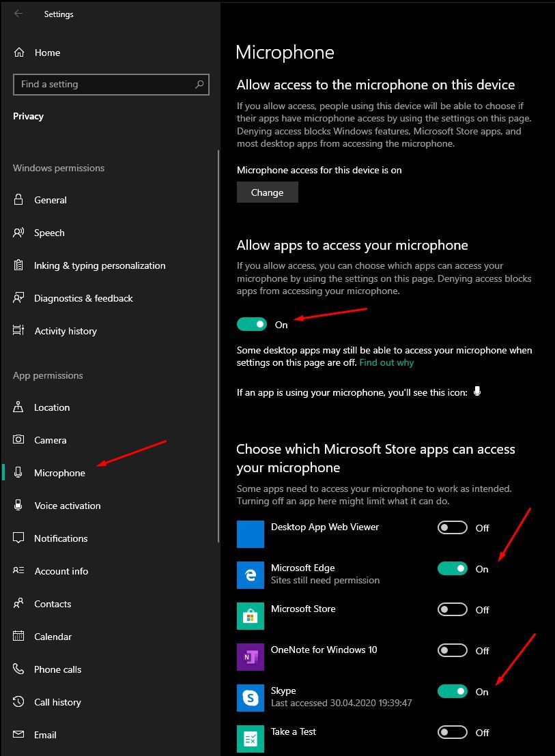Screen dimensions: 555x756
Task: Click the Change button for device access
Action: 267,192
